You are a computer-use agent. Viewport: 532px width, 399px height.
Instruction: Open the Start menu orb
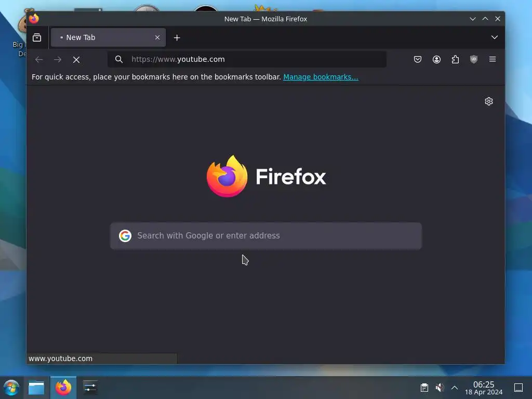[x=11, y=388]
